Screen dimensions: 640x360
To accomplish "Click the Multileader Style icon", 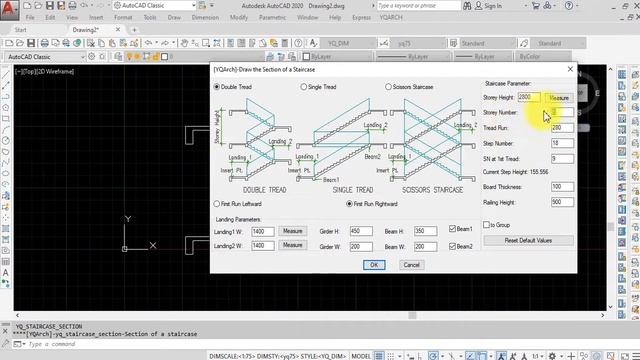I will point(524,43).
